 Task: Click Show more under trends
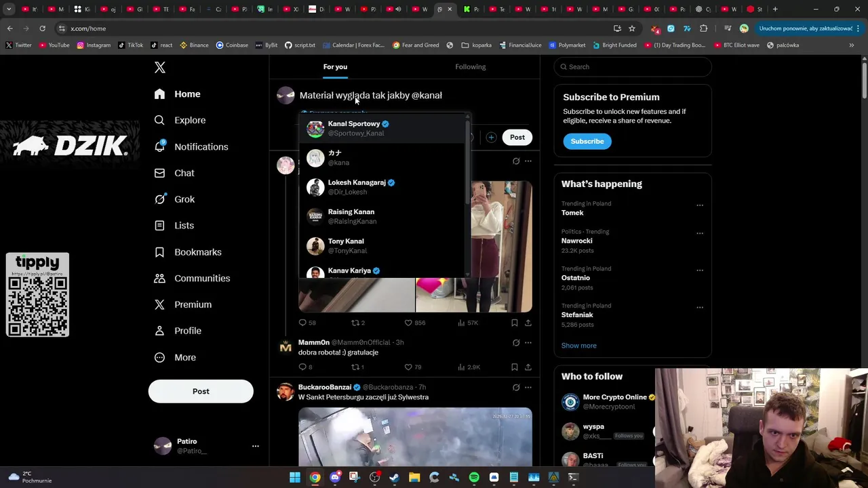(x=579, y=346)
